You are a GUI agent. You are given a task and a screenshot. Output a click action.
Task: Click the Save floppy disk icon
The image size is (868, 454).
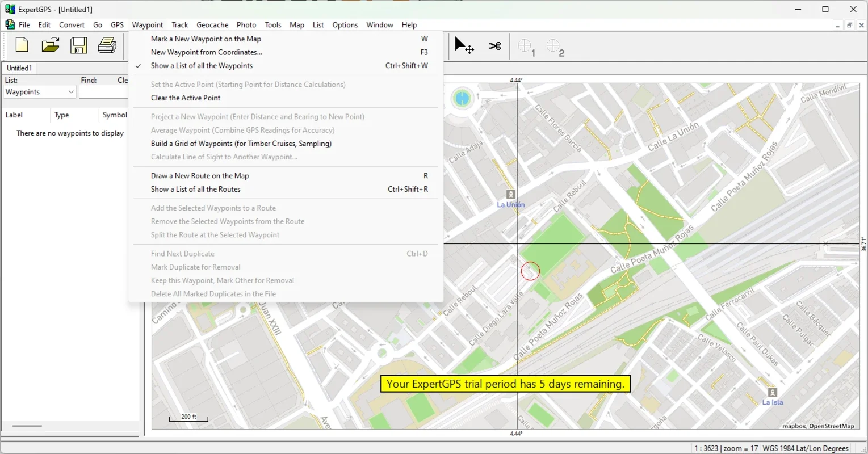coord(79,45)
